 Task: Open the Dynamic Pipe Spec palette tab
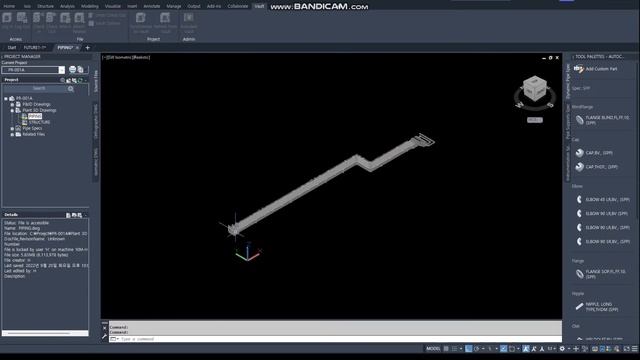[568, 81]
